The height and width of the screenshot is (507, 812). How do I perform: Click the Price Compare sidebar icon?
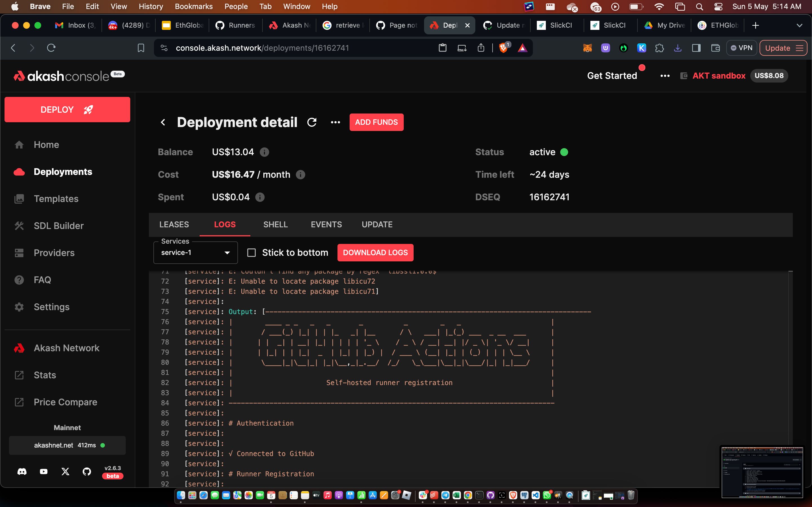point(19,402)
